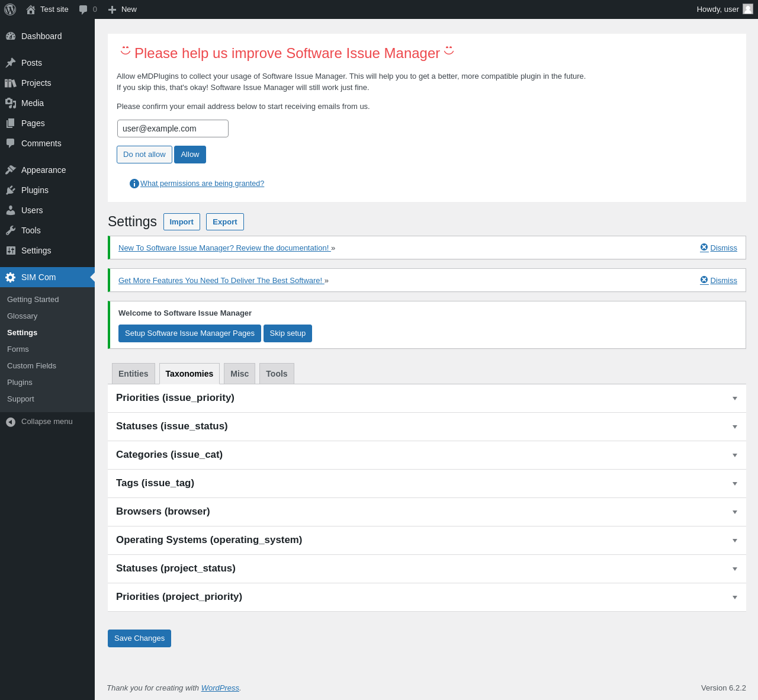
Task: Click Howdy, user account text
Action: click(x=718, y=9)
